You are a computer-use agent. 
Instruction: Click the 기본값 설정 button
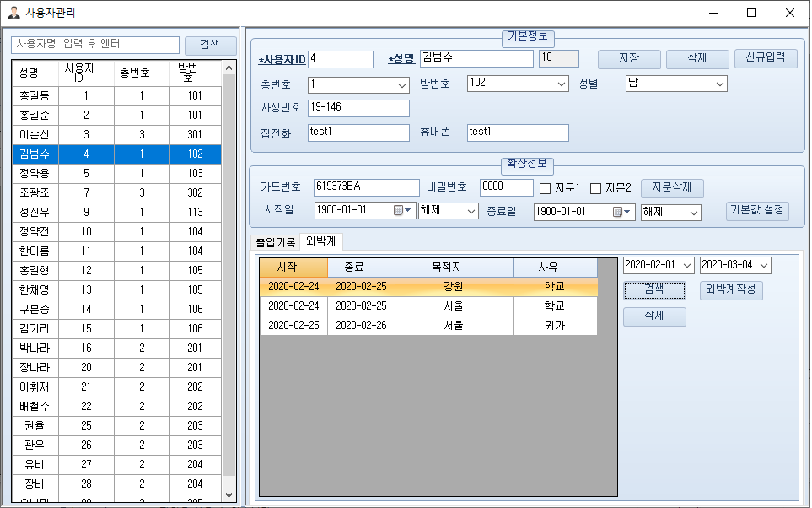click(x=757, y=211)
